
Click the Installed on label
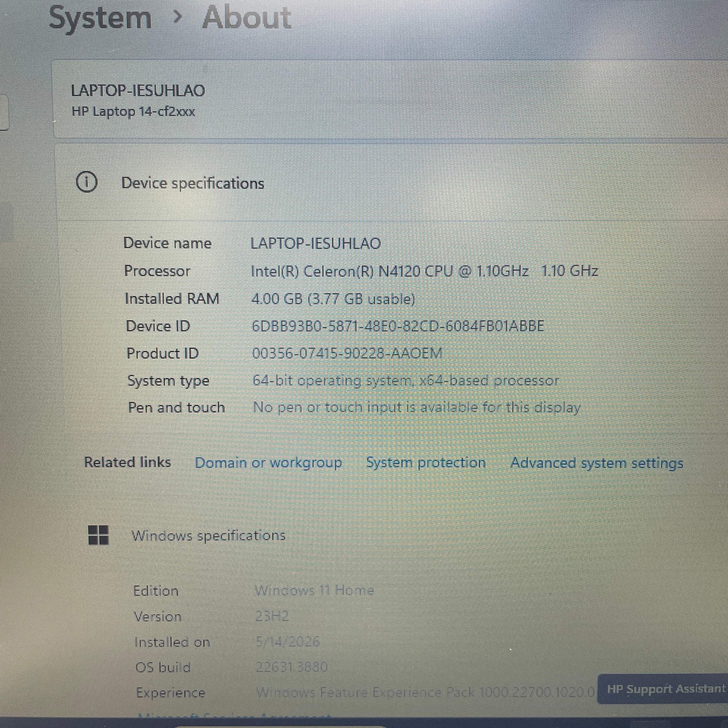pyautogui.click(x=172, y=642)
